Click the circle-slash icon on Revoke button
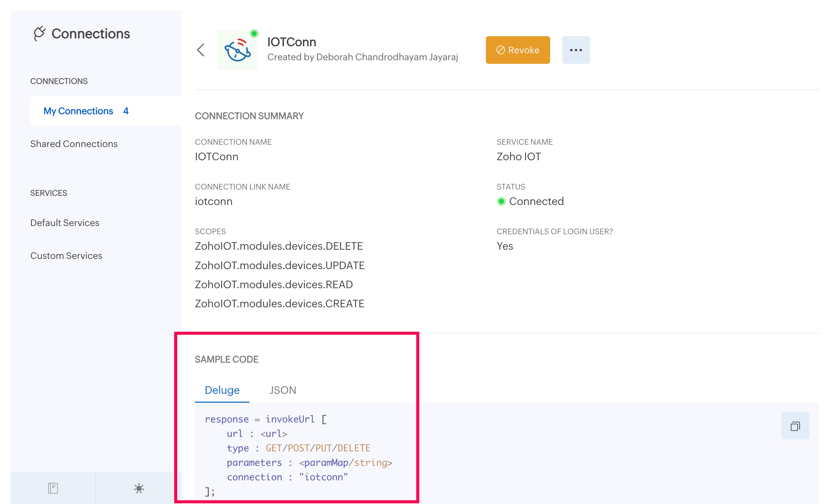 pos(500,50)
